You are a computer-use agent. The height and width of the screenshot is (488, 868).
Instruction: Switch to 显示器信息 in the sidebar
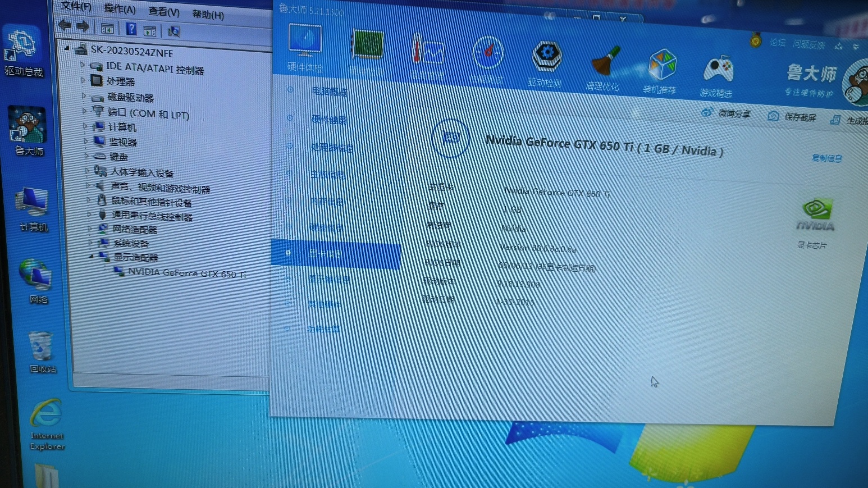pyautogui.click(x=330, y=279)
